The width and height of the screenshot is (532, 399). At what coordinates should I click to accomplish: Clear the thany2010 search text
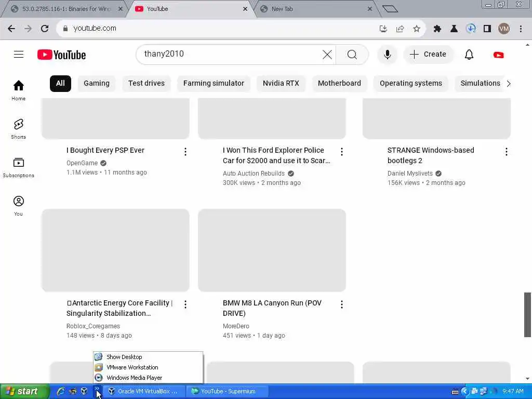[327, 54]
